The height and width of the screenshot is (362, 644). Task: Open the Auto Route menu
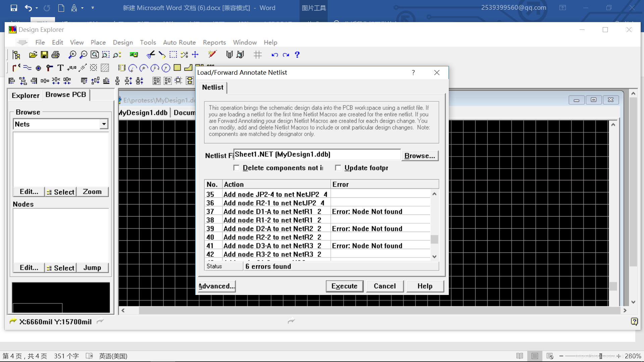[x=179, y=42]
